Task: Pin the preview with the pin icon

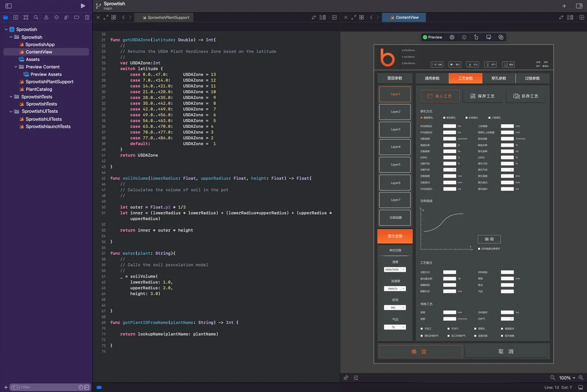Action: [346, 378]
